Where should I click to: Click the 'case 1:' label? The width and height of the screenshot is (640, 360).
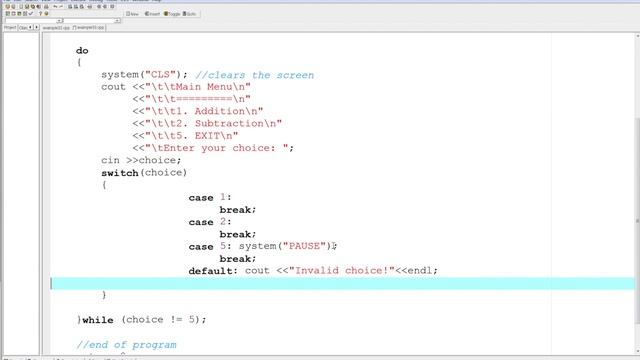point(210,198)
